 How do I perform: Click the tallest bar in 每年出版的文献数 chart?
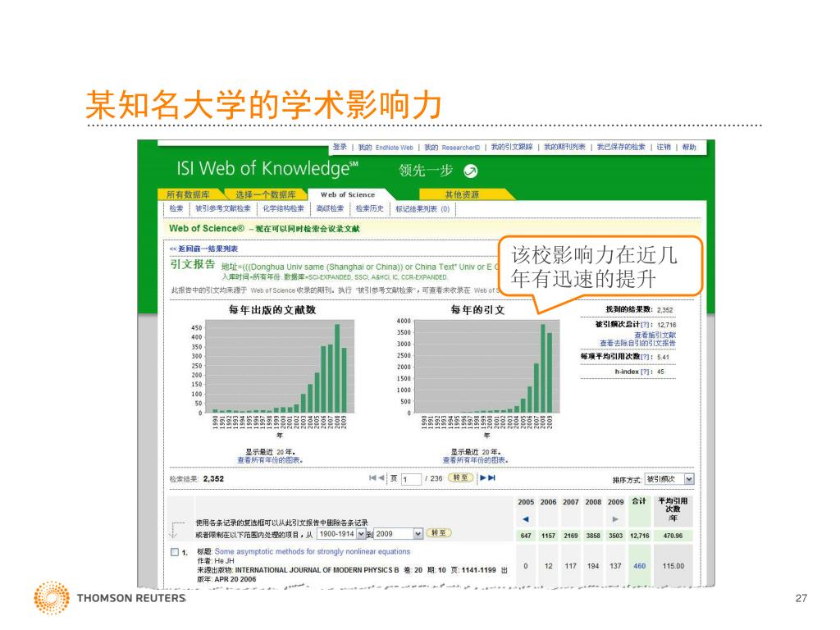337,368
